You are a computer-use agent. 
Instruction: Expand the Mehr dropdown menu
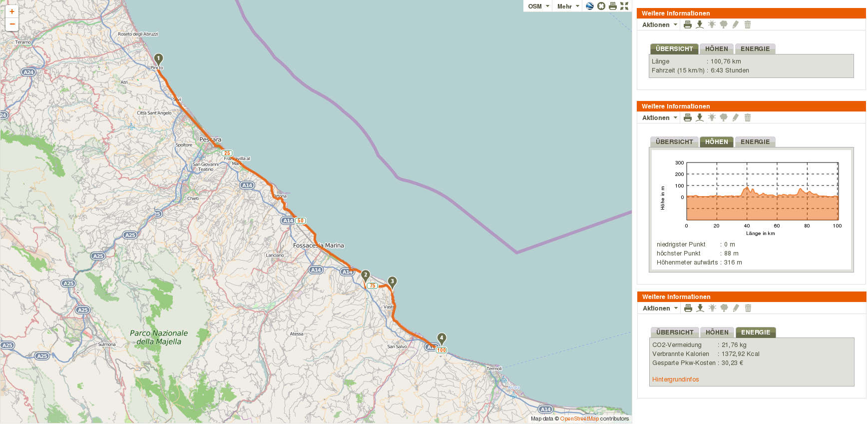[568, 6]
